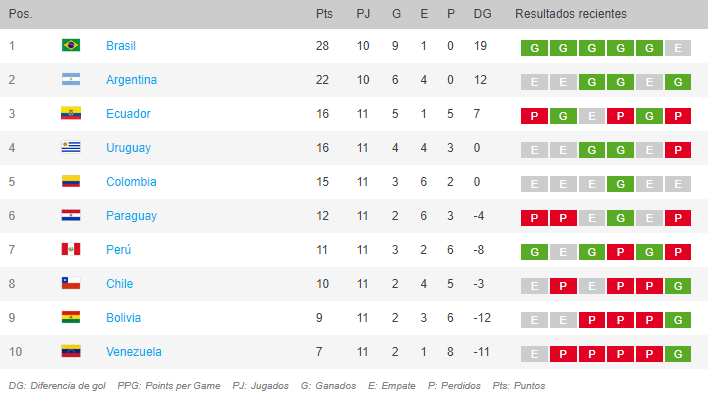The image size is (708, 404).
Task: Open the Brasil team link
Action: (121, 46)
